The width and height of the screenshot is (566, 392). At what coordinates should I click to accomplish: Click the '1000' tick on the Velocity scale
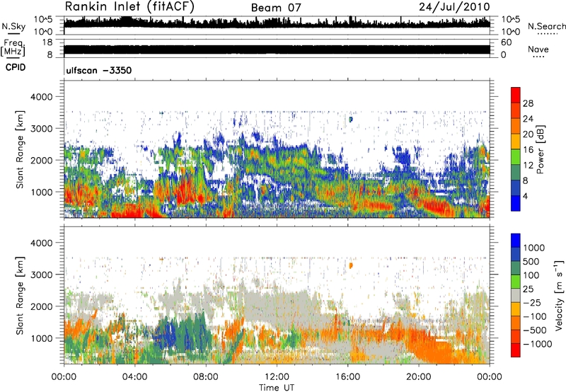534,248
